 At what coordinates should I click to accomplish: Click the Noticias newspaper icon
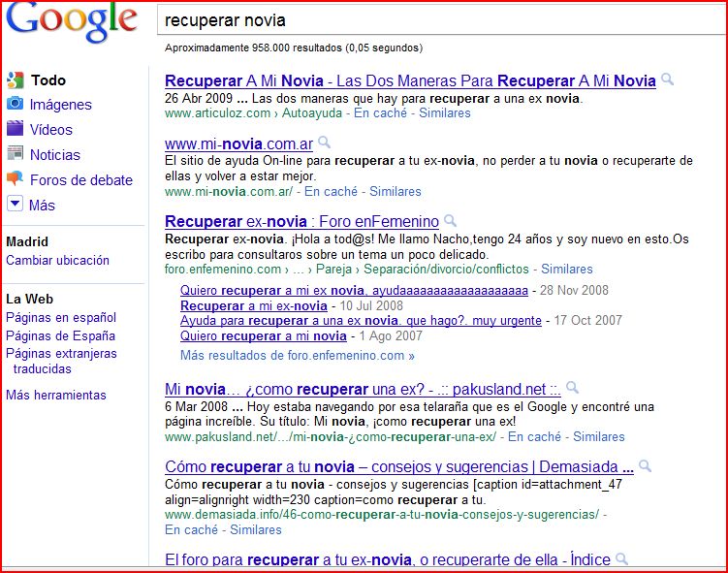click(15, 153)
